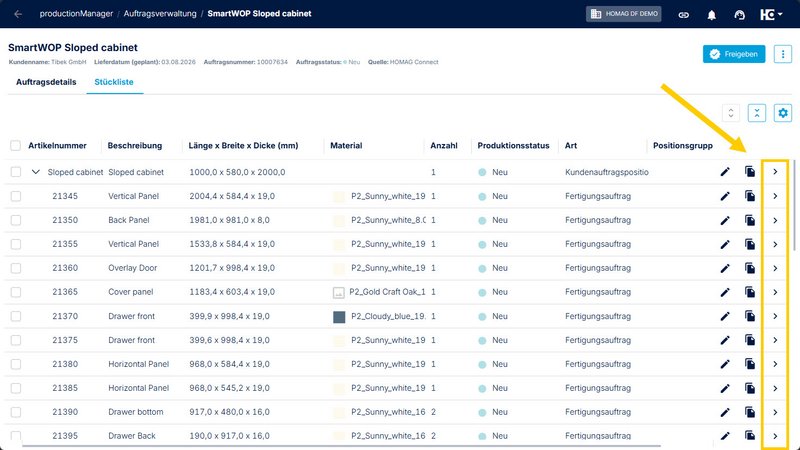Image resolution: width=800 pixels, height=450 pixels.
Task: Copy the Drawer bottom row 21390
Action: (x=749, y=412)
